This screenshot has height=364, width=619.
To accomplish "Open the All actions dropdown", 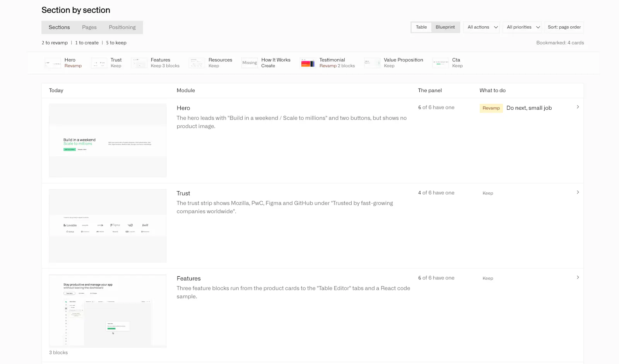I will pyautogui.click(x=482, y=27).
